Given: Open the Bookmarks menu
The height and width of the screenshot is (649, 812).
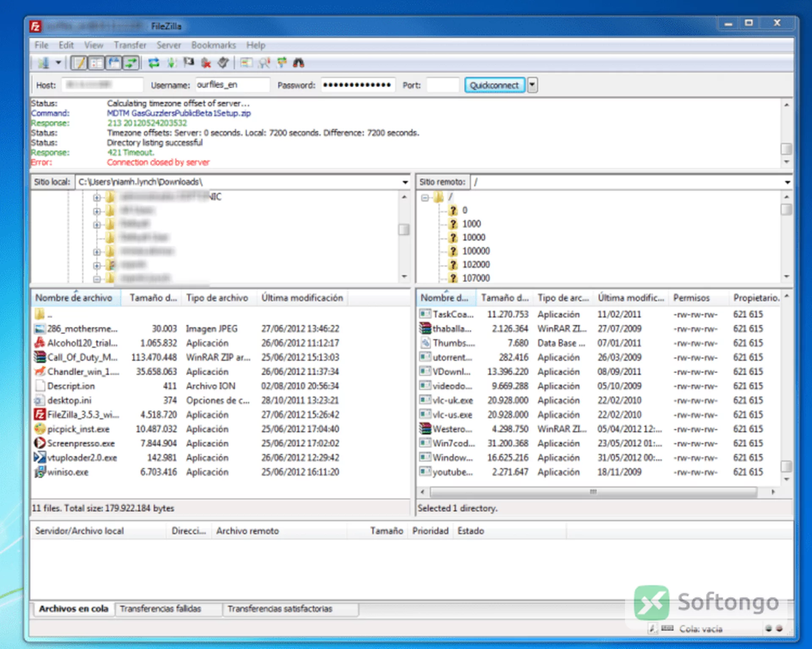Looking at the screenshot, I should pos(214,45).
